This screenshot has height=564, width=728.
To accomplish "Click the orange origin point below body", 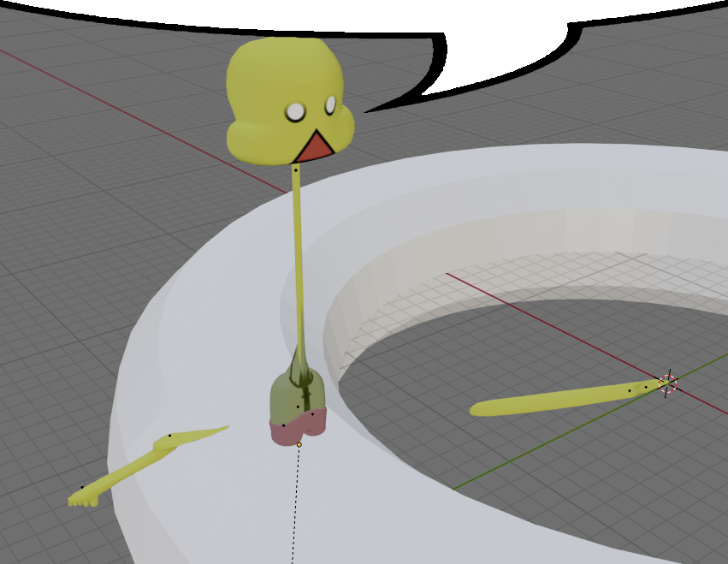I will coord(299,444).
